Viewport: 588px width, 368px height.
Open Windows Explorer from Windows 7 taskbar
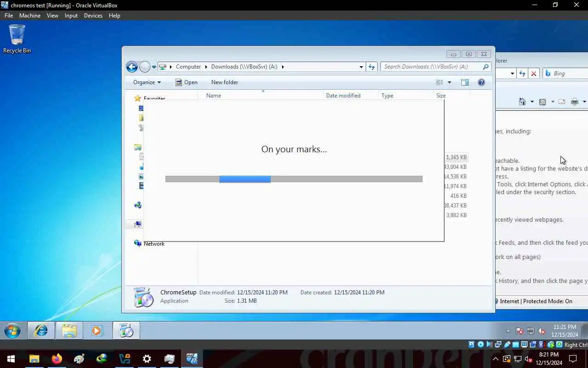point(69,330)
